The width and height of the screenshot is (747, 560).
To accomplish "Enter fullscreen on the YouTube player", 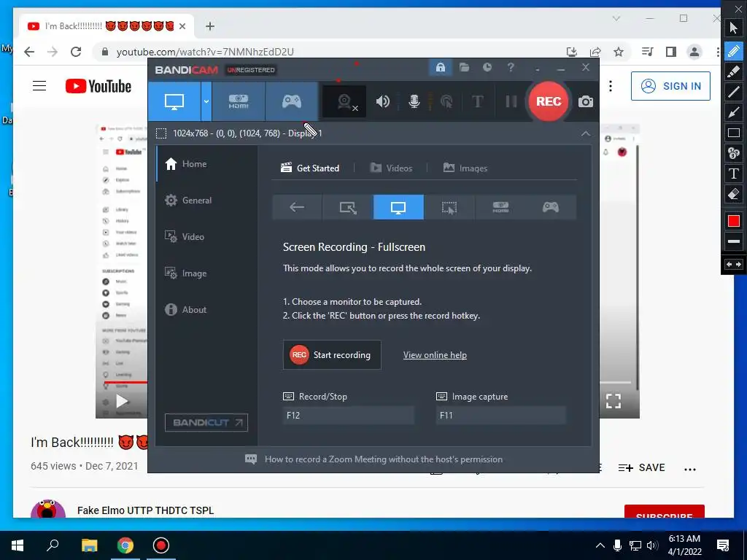I will coord(613,401).
